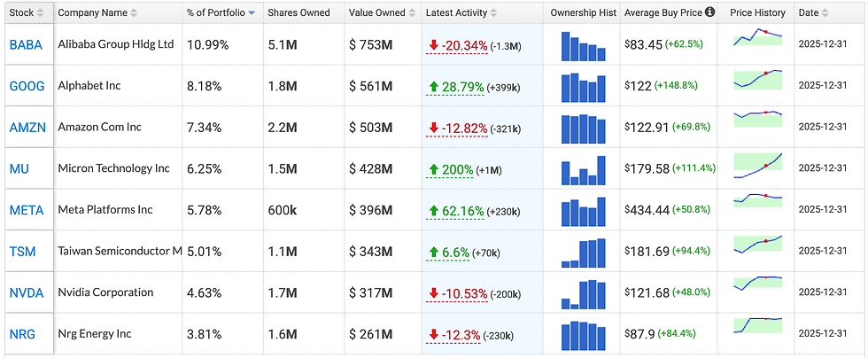Click BABA price history sparkline
The height and width of the screenshot is (358, 868).
pos(758,38)
